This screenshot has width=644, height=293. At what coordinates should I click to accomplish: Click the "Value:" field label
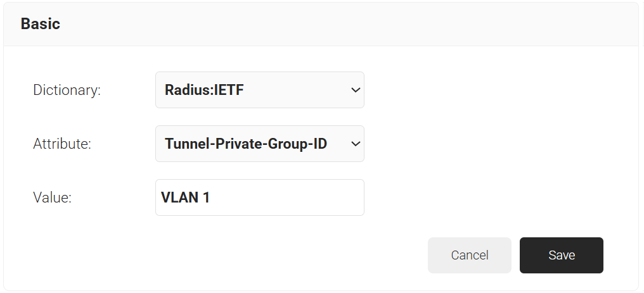(x=52, y=197)
